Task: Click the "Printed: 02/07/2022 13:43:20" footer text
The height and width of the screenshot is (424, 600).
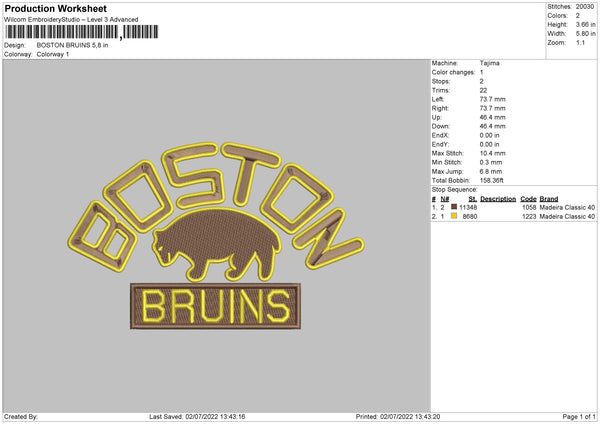Action: (x=398, y=417)
